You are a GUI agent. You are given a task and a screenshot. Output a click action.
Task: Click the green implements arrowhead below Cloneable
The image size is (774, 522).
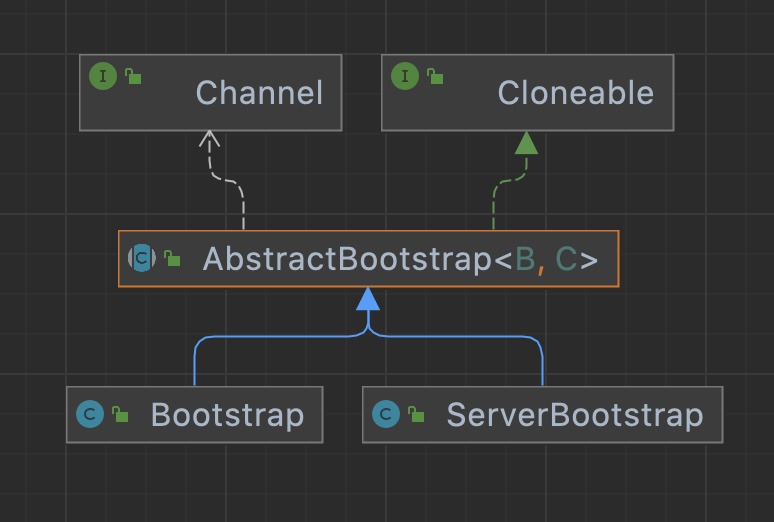527,143
